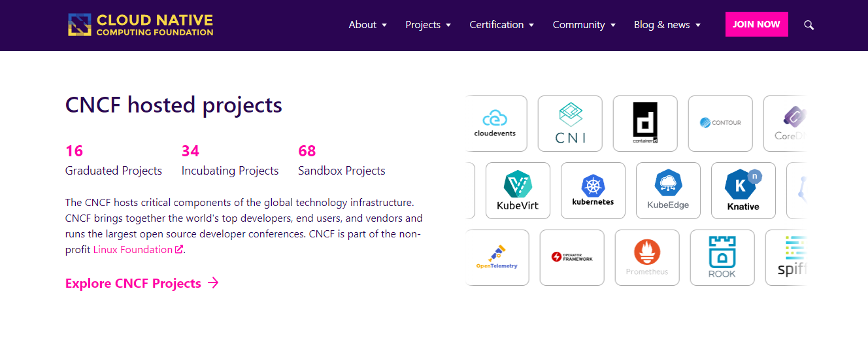This screenshot has height=344, width=868.
Task: Click the search magnifier icon
Action: click(x=809, y=25)
